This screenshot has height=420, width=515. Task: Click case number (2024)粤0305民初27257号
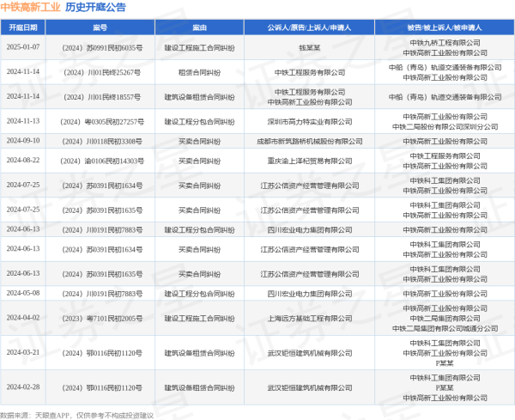(x=102, y=122)
